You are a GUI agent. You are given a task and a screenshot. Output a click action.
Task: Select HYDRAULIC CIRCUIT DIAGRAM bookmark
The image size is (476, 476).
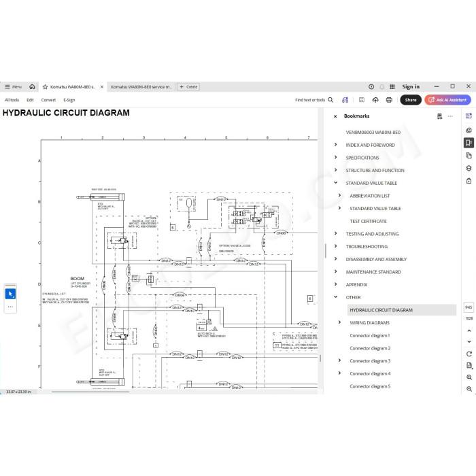(x=401, y=310)
